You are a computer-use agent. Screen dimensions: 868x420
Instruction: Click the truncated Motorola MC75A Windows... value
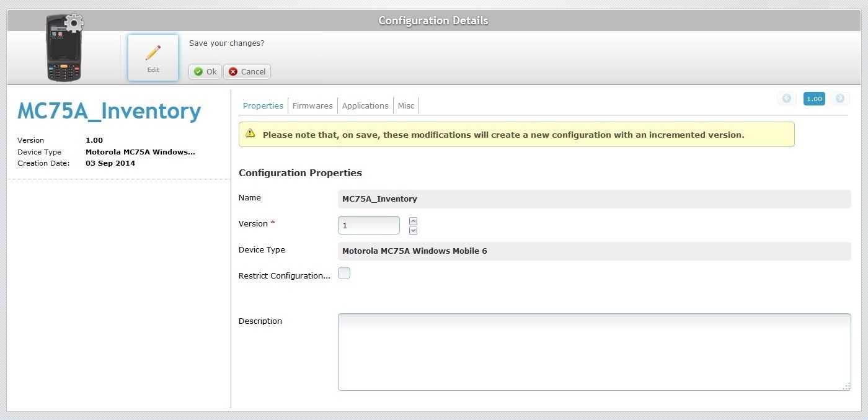pyautogui.click(x=140, y=152)
